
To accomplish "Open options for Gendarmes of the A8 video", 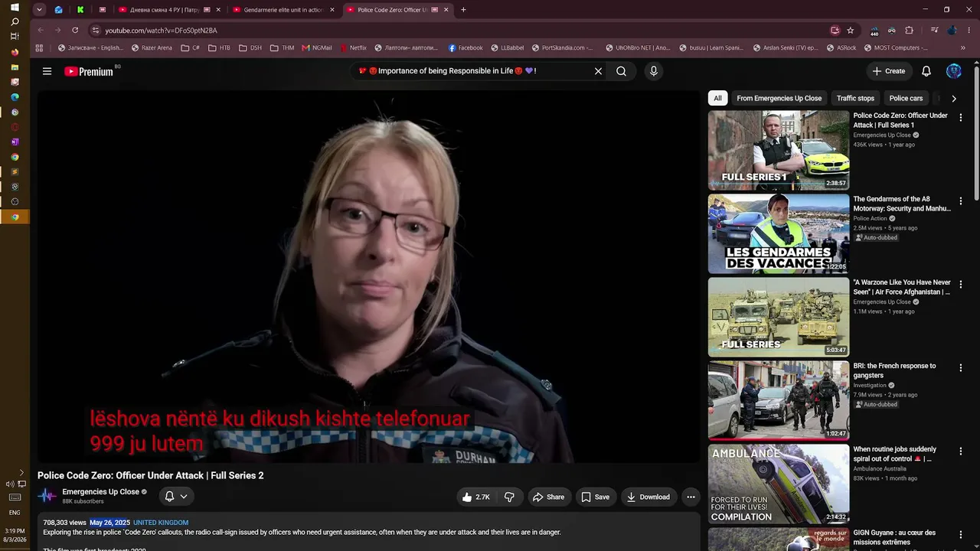I will click(961, 201).
